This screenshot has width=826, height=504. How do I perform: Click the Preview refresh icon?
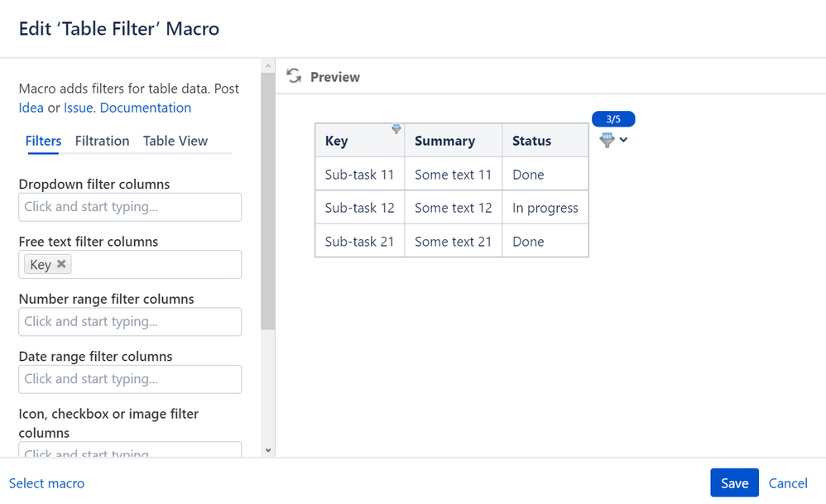pyautogui.click(x=294, y=76)
